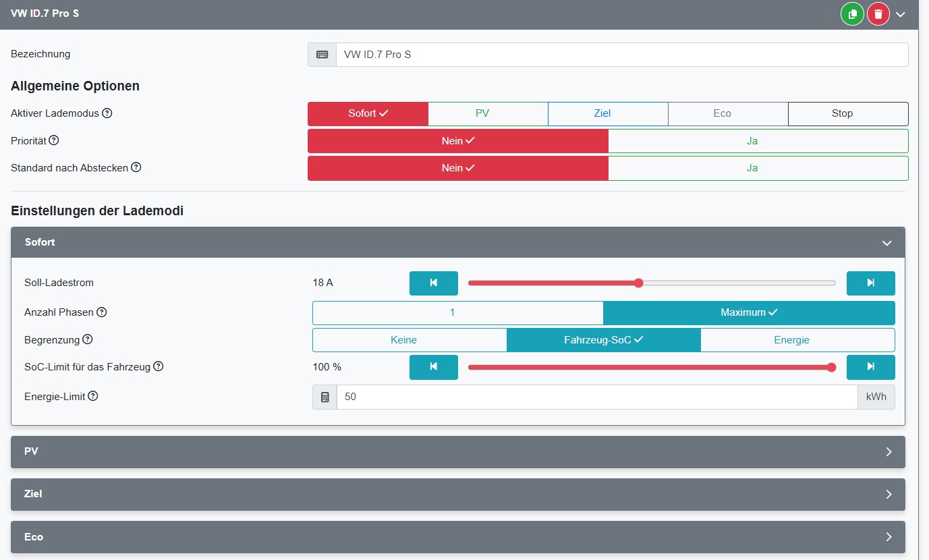Expand the Eco settings section
Viewport: 929px width, 560px height.
coord(458,537)
